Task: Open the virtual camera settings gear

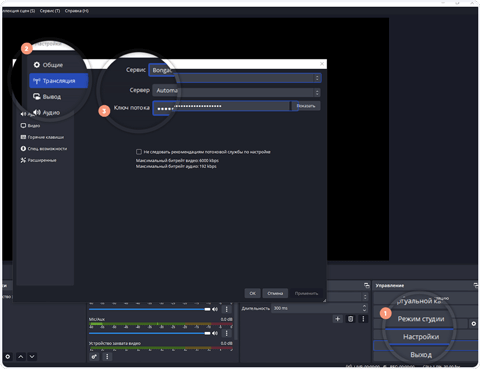Action: [473, 323]
